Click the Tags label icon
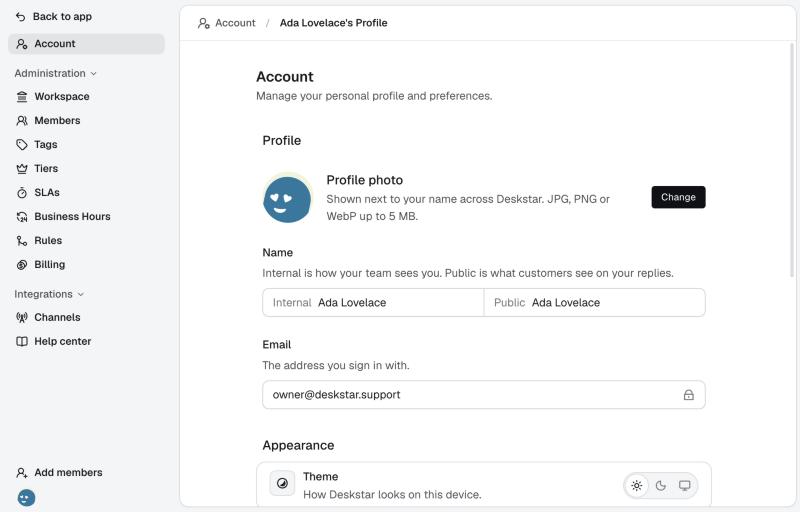The image size is (800, 512). [21, 144]
